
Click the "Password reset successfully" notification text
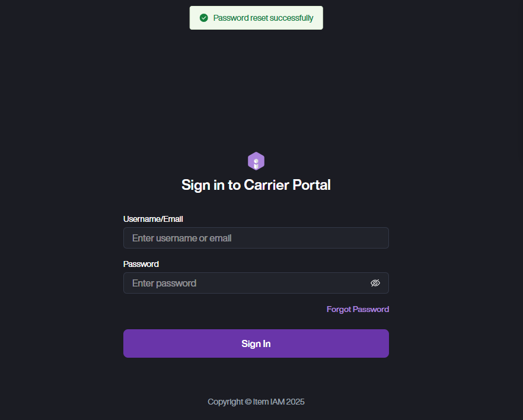(x=263, y=18)
